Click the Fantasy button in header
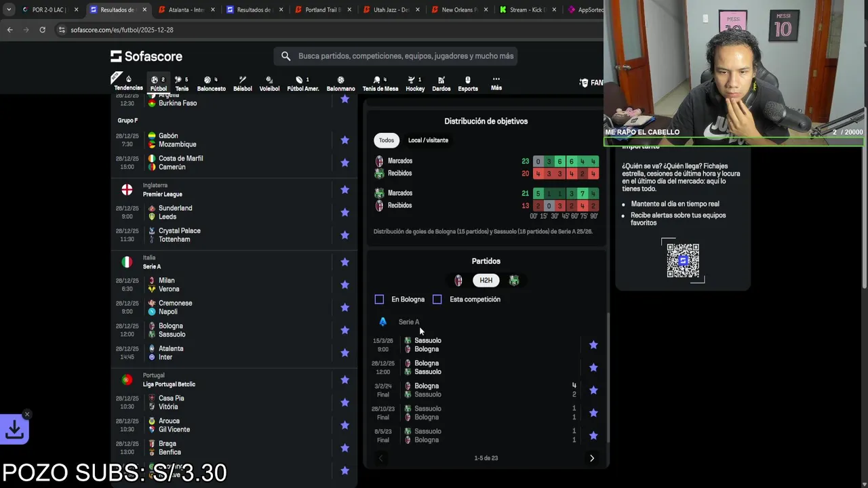868x488 pixels. click(591, 83)
